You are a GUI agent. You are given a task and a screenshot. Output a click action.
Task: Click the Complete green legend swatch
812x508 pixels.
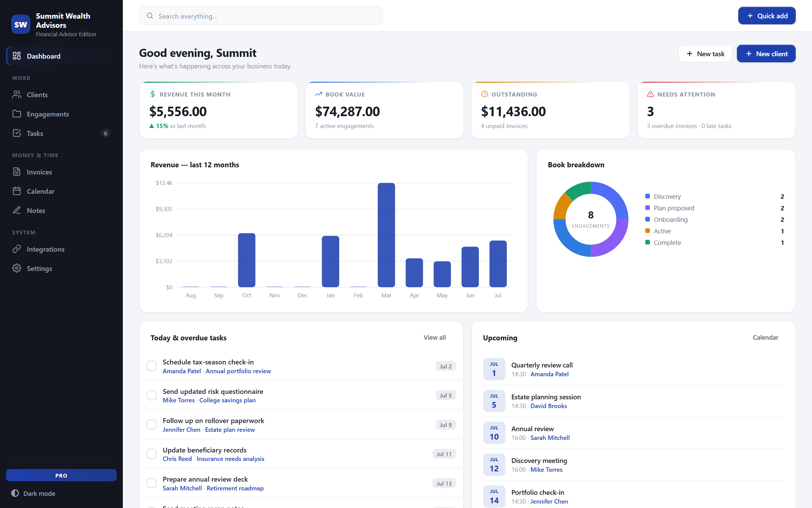[x=648, y=242]
